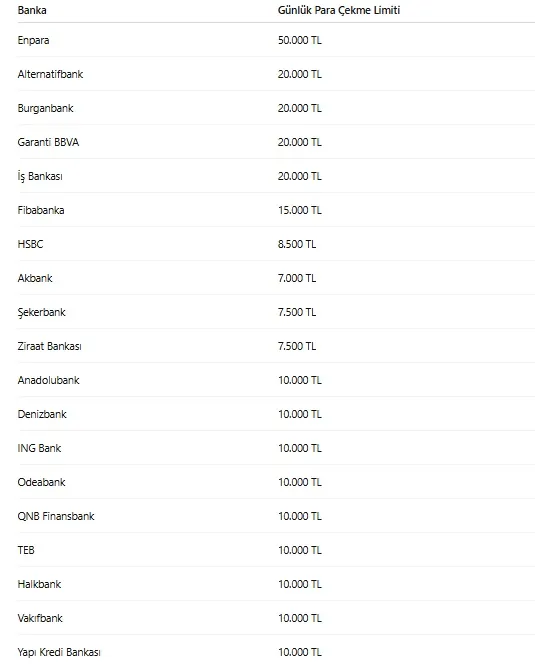Image resolution: width=535 pixels, height=666 pixels.
Task: Click Akbank's 7.000 TL limit value
Action: [297, 278]
